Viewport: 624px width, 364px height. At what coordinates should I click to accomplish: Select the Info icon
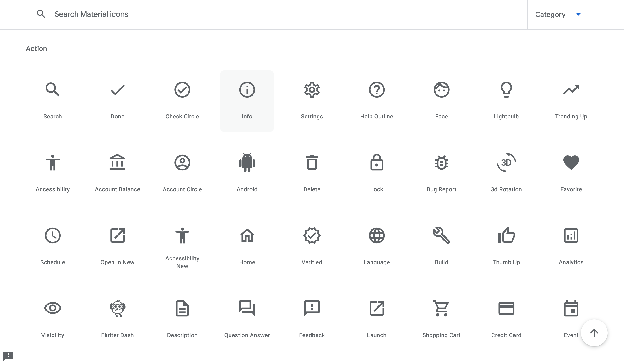247,90
